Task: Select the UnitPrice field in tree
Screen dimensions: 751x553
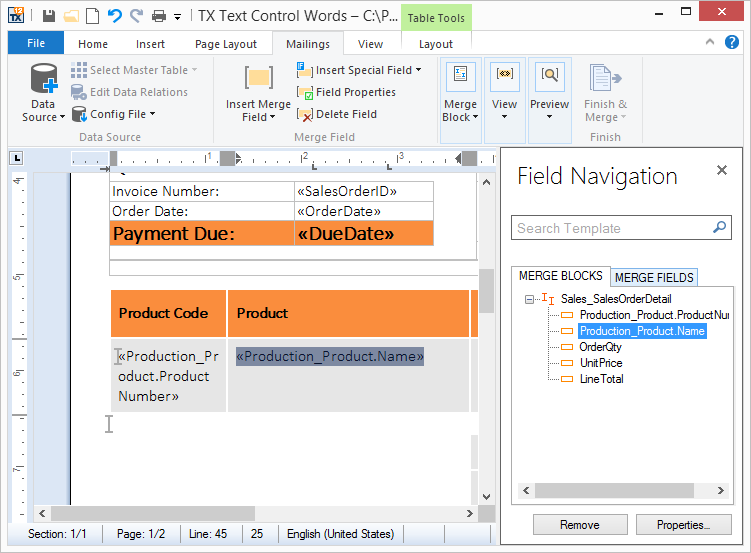Action: [x=600, y=362]
